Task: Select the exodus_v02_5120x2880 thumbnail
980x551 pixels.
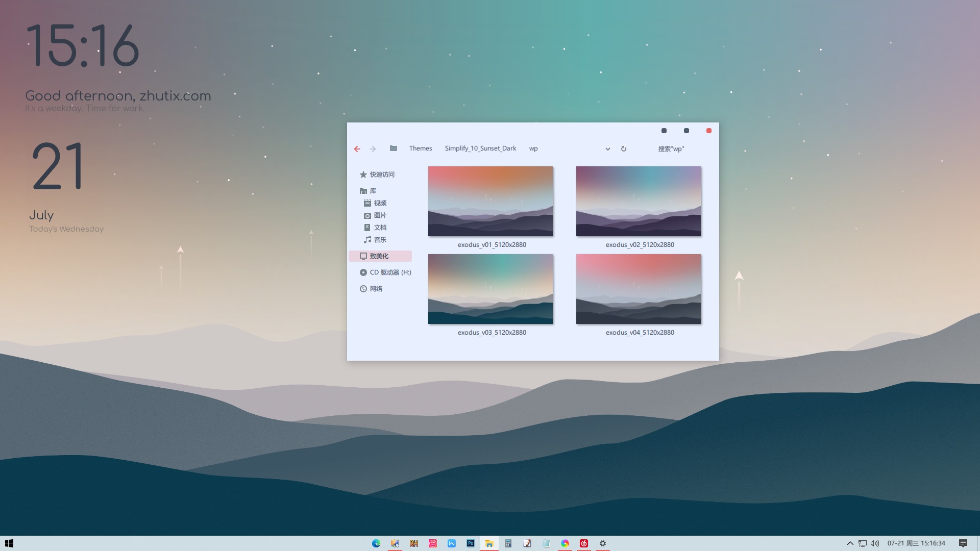Action: click(639, 201)
